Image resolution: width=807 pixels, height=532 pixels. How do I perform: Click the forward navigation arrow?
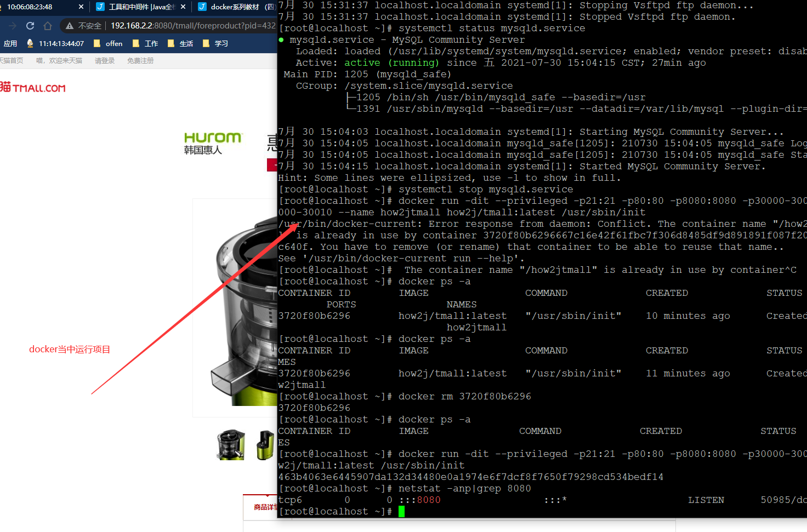click(13, 26)
